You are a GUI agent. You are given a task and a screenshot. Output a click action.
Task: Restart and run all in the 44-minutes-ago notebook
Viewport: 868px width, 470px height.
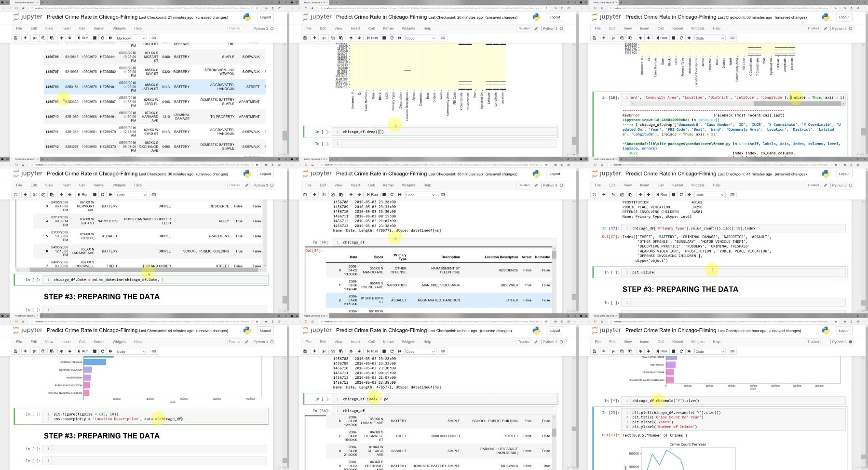pyautogui.click(x=110, y=351)
